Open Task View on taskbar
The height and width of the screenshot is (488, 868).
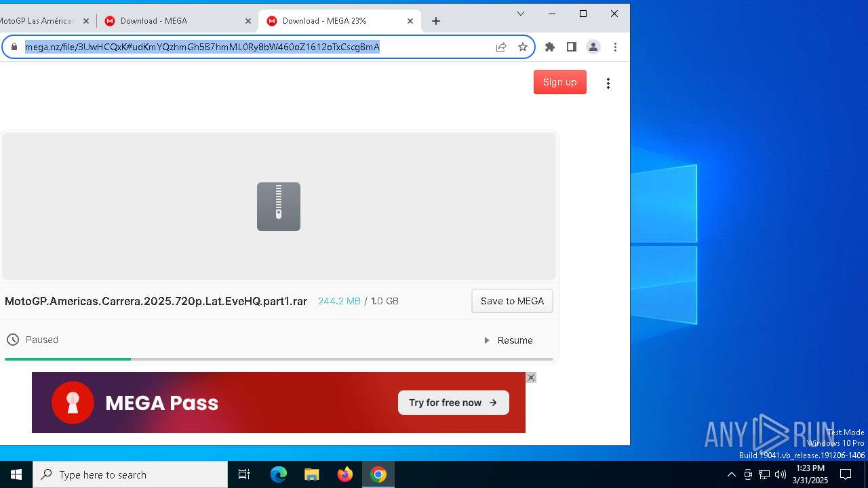click(244, 474)
